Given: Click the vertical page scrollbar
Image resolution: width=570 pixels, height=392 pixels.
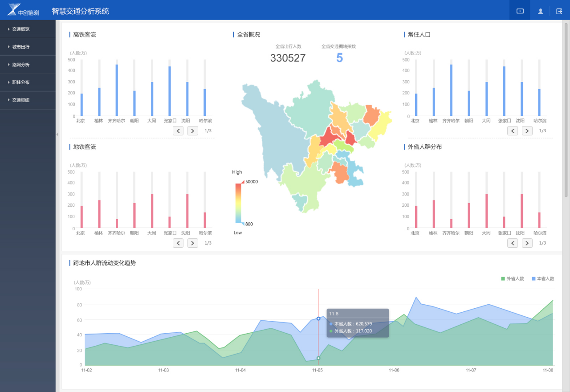Looking at the screenshot, I should click(566, 111).
